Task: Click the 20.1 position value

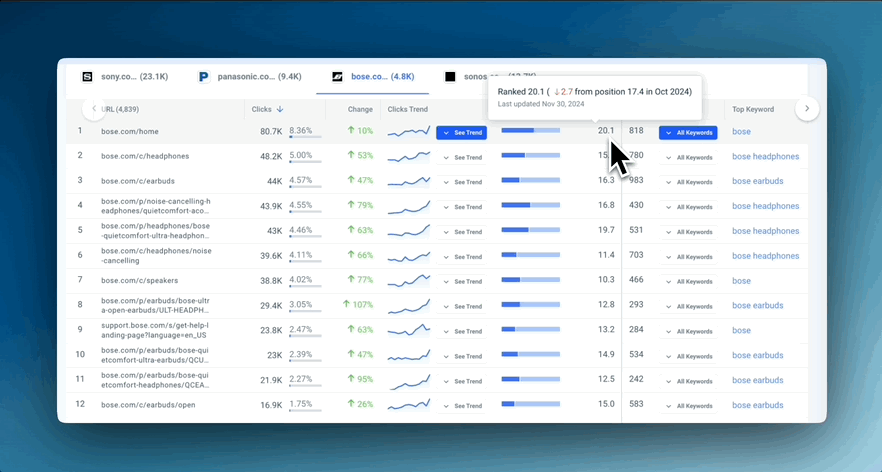Action: [606, 131]
